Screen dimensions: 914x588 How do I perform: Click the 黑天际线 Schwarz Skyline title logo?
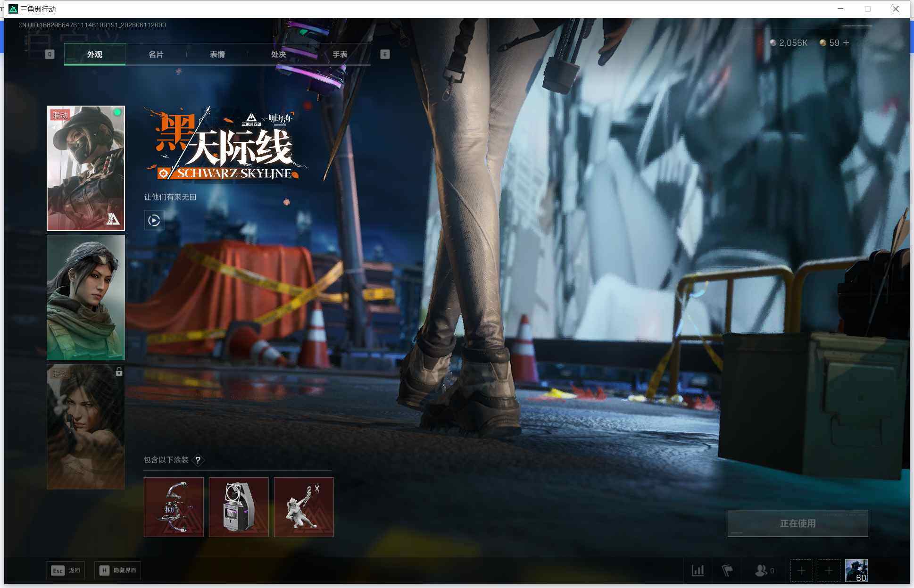tap(226, 144)
